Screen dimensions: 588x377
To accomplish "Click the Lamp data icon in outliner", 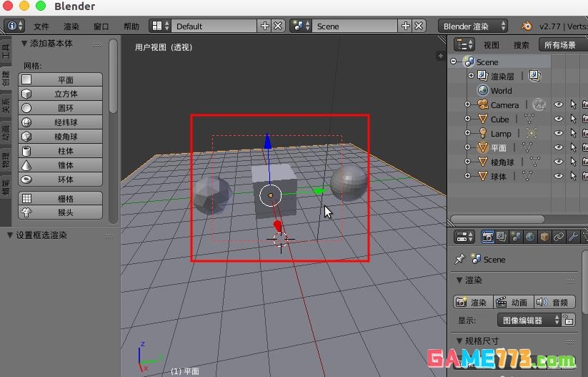I will tap(532, 133).
